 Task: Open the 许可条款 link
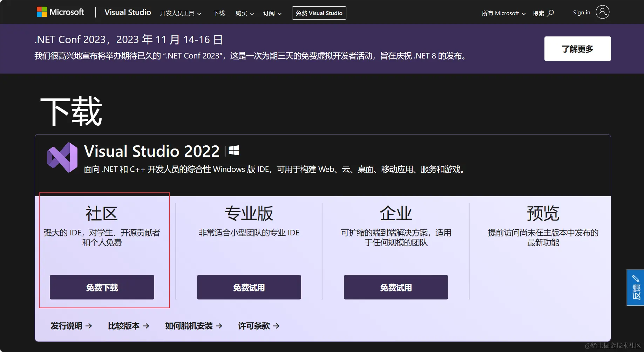pos(259,326)
